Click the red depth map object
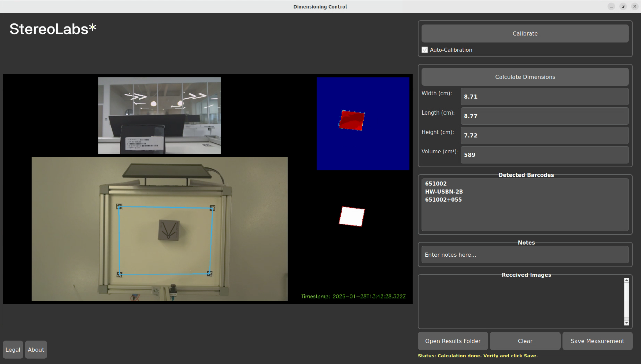This screenshot has height=364, width=641. (x=352, y=121)
